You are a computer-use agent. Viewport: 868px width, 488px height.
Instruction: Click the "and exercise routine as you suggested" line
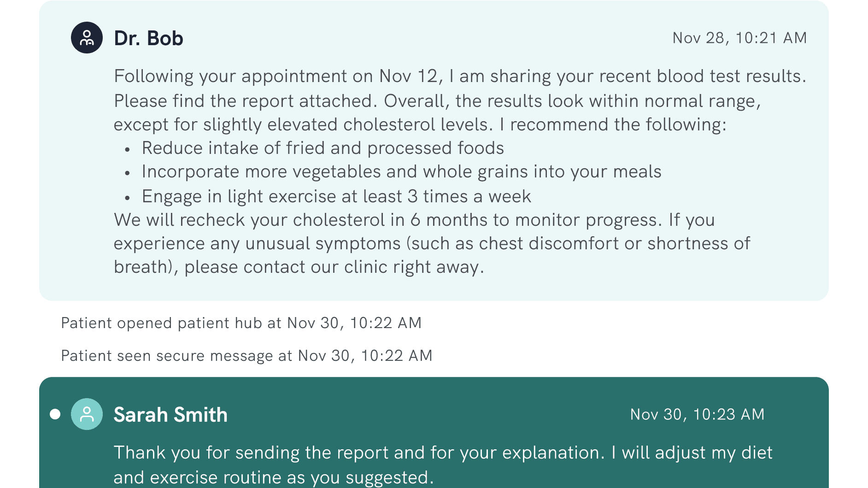(274, 478)
